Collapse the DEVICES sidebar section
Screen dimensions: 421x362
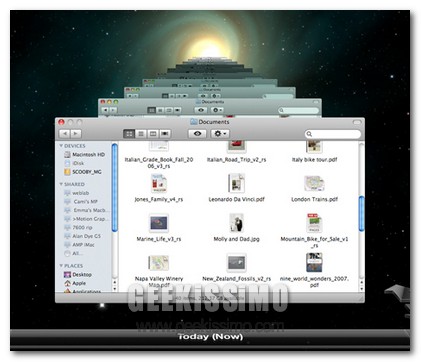click(61, 146)
